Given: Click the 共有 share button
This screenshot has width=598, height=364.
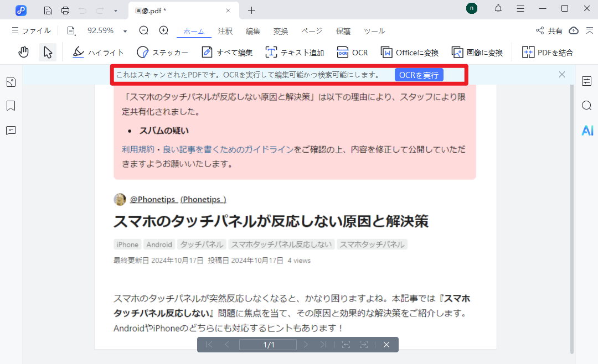Looking at the screenshot, I should pyautogui.click(x=549, y=31).
